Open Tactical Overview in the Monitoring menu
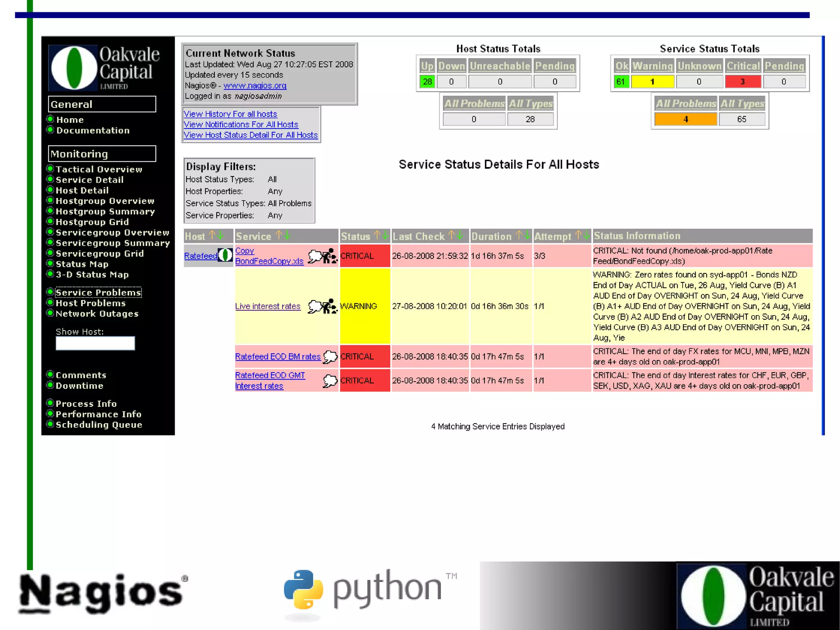 click(x=99, y=169)
